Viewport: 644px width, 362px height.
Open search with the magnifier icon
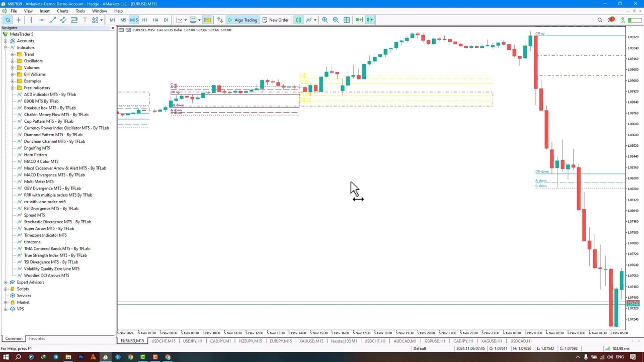pyautogui.click(x=600, y=20)
